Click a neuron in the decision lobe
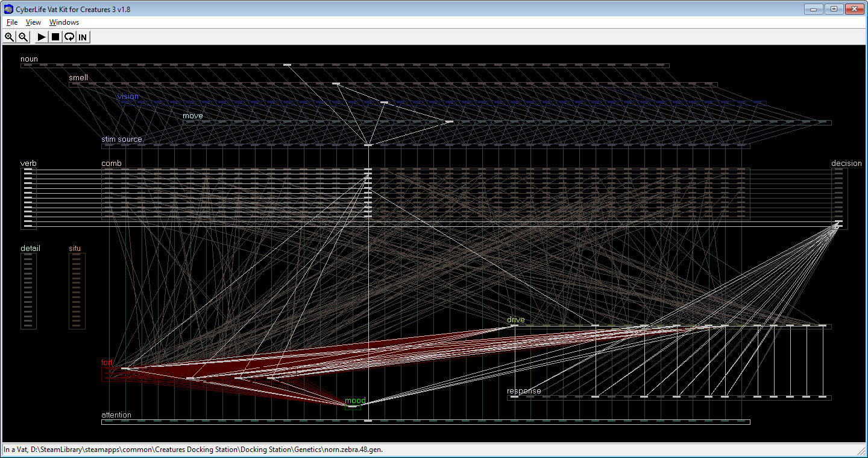This screenshot has height=458, width=868. (x=838, y=193)
